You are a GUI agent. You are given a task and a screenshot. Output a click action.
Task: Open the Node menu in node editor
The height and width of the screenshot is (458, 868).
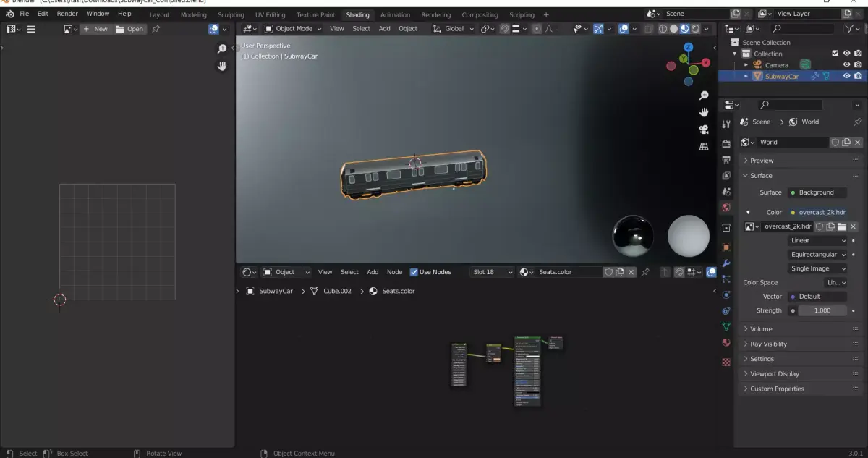(x=394, y=272)
